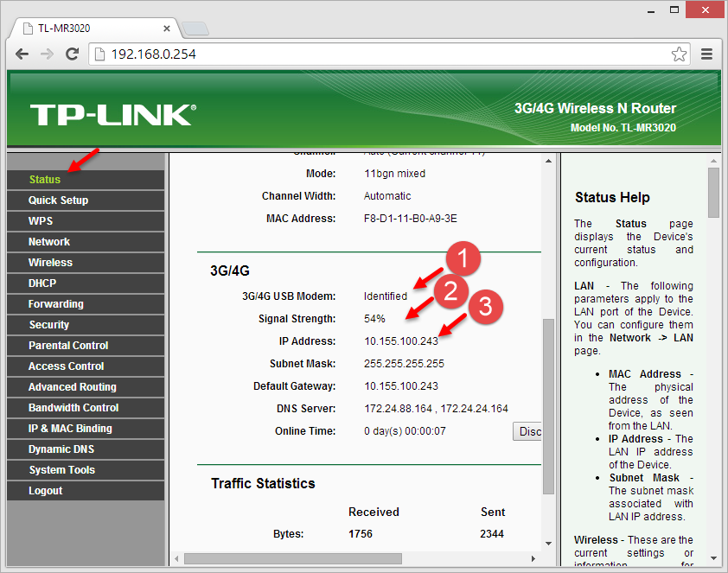The height and width of the screenshot is (573, 728).
Task: Open Access Control in the sidebar
Action: coord(86,366)
